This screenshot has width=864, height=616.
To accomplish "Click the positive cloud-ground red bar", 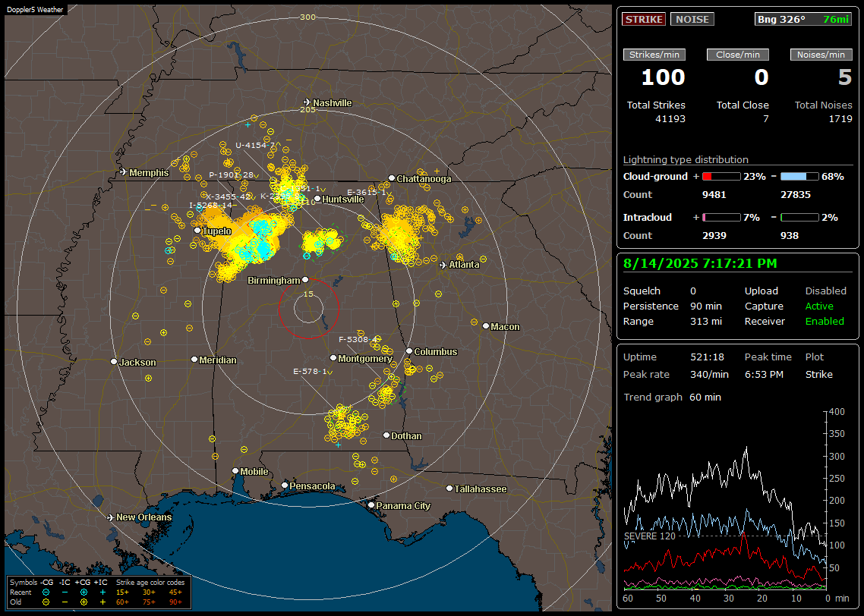I will click(721, 177).
